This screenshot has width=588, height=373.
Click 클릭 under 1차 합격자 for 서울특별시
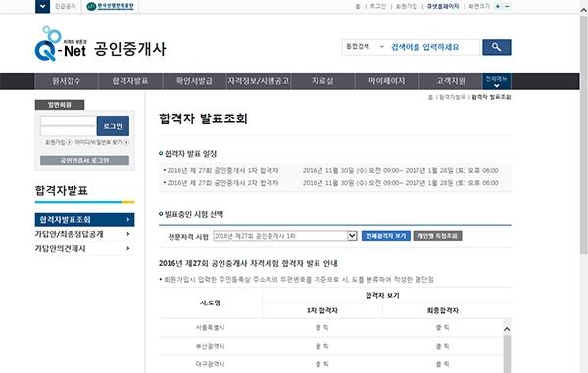coord(322,327)
